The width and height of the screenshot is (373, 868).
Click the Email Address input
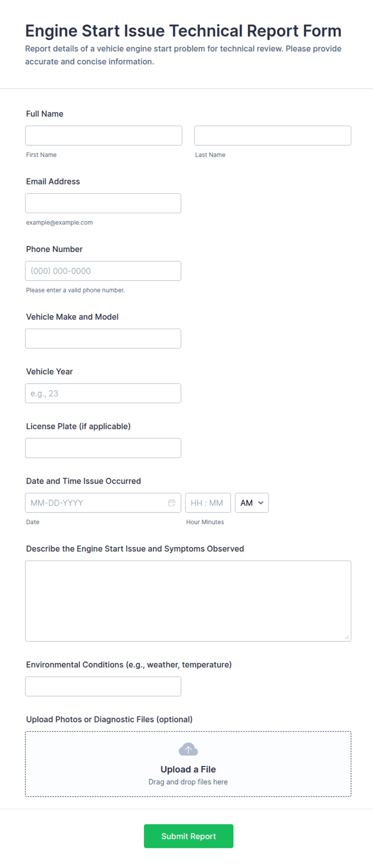pyautogui.click(x=103, y=203)
